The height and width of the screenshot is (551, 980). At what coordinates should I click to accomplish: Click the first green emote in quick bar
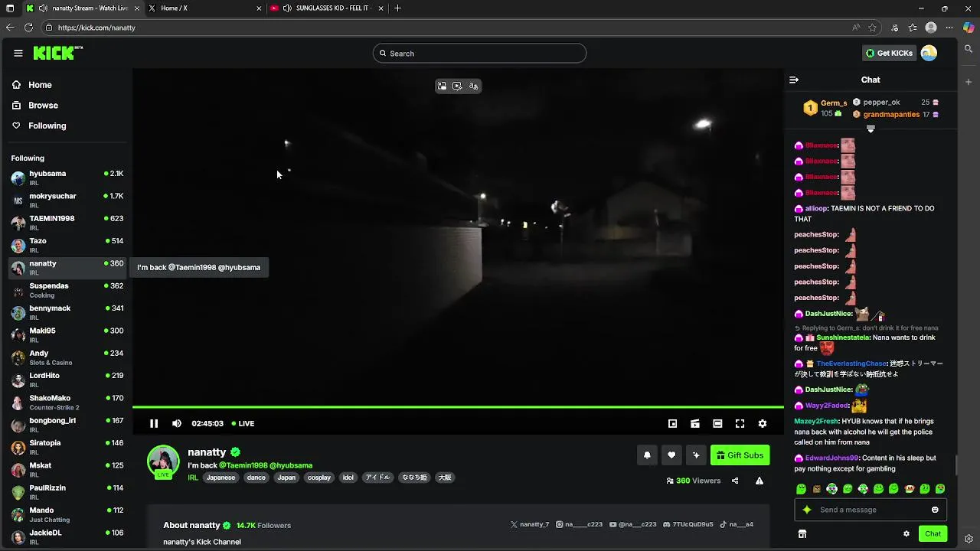(x=801, y=489)
